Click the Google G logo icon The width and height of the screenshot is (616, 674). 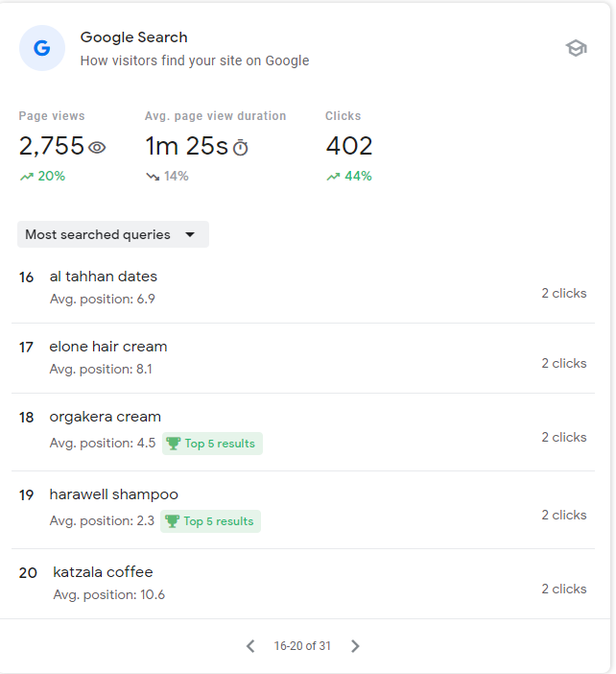[42, 48]
